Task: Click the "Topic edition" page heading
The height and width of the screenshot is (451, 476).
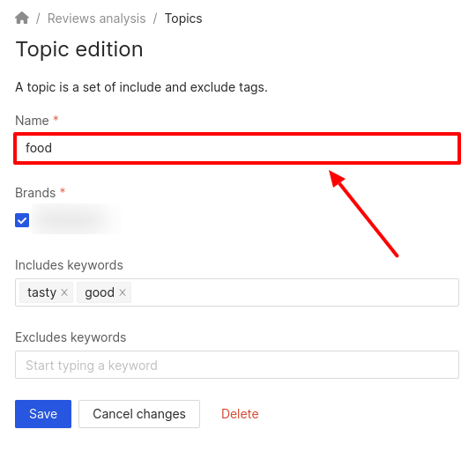Action: coord(79,49)
